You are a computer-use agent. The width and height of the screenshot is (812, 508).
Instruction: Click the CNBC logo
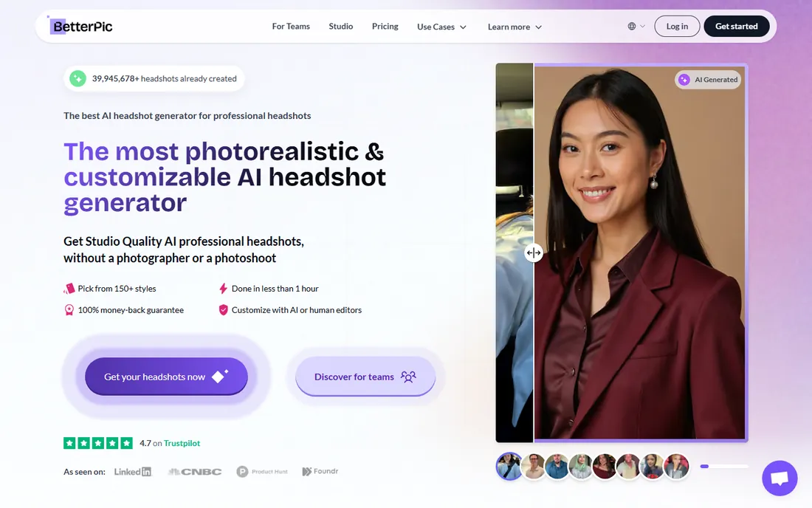[195, 472]
